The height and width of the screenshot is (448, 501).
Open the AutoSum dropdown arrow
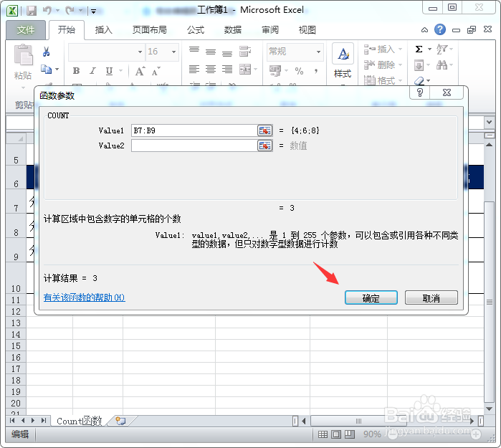pyautogui.click(x=429, y=49)
